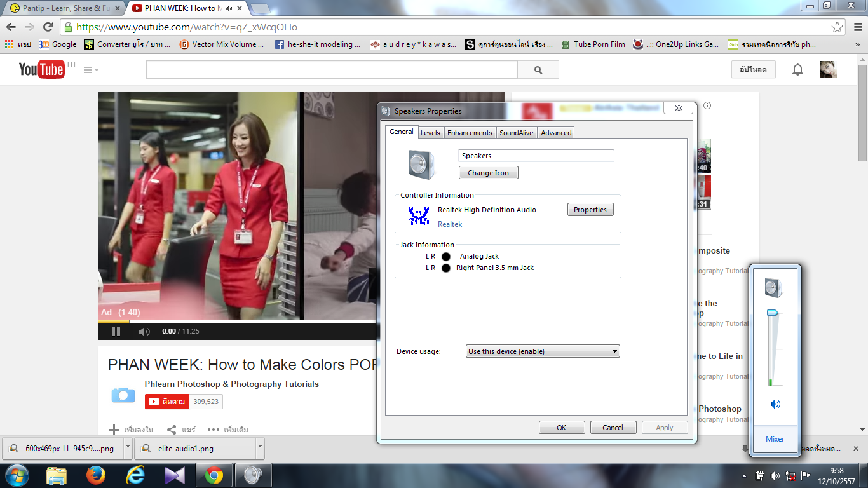Subscribe to the Phlearn channel
This screenshot has height=488, width=868.
[x=167, y=402]
